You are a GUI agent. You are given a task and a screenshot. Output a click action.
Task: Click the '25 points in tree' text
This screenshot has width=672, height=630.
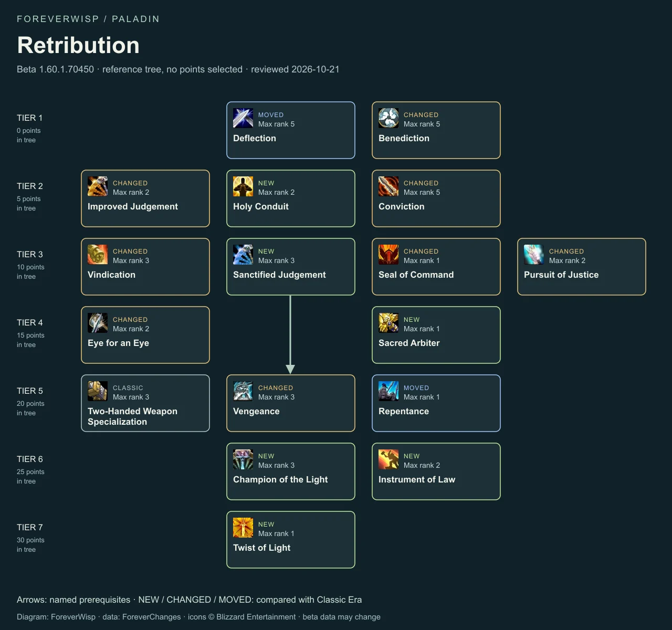coord(30,477)
